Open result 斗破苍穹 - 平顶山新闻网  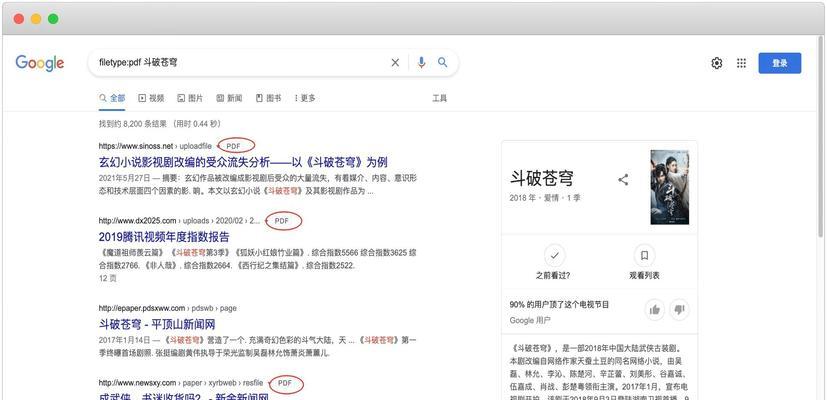point(157,323)
